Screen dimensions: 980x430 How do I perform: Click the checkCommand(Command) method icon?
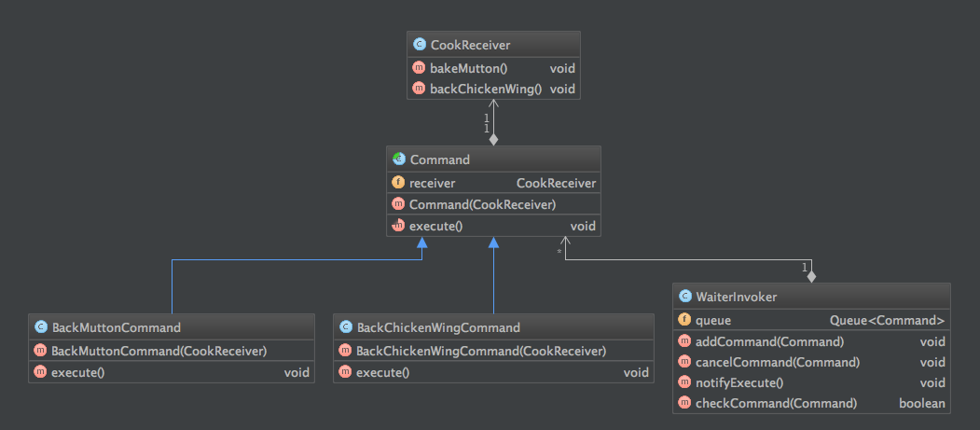point(683,403)
